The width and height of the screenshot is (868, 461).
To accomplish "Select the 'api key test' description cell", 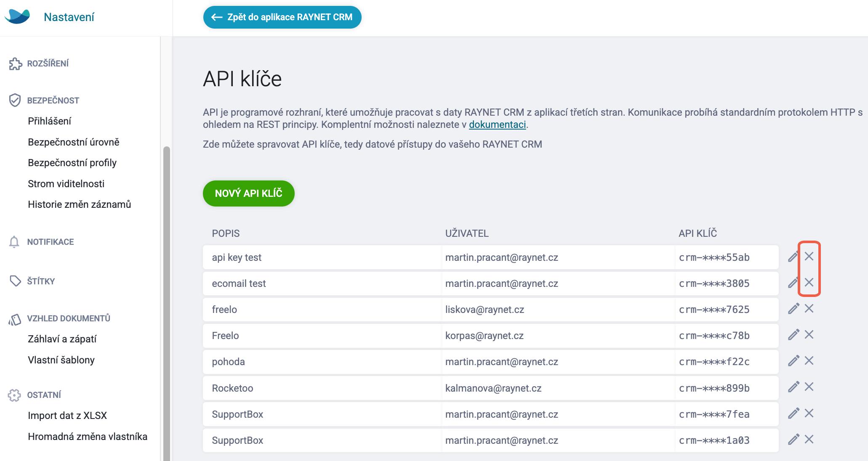I will coord(322,257).
